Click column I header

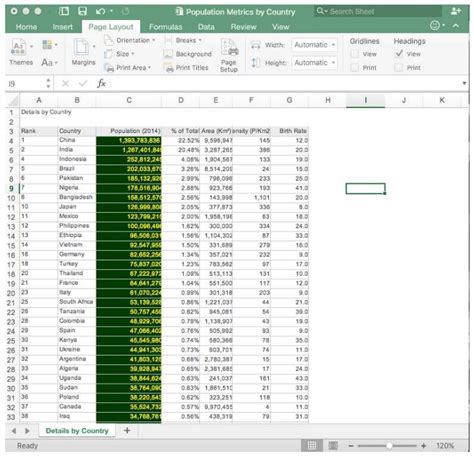365,100
